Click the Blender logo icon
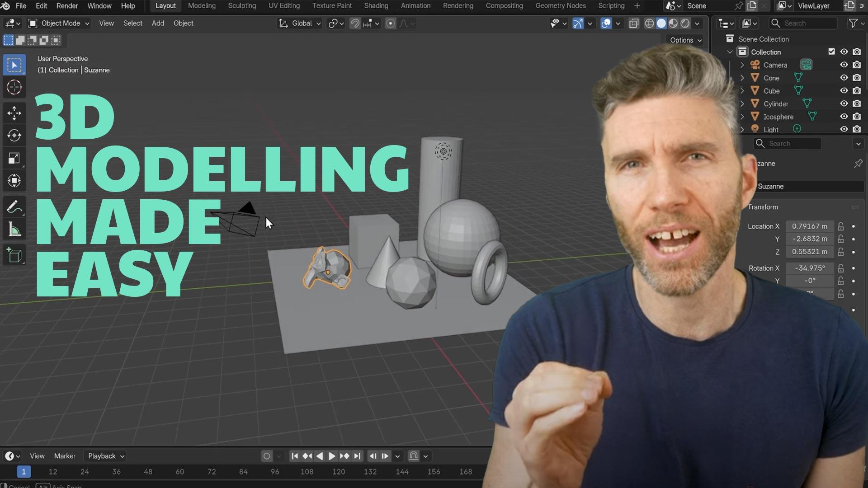868x488 pixels. coord(5,6)
